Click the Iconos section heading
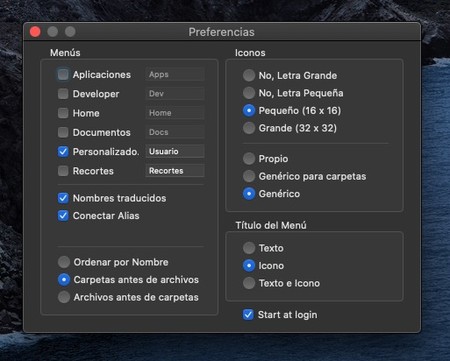 click(x=250, y=53)
